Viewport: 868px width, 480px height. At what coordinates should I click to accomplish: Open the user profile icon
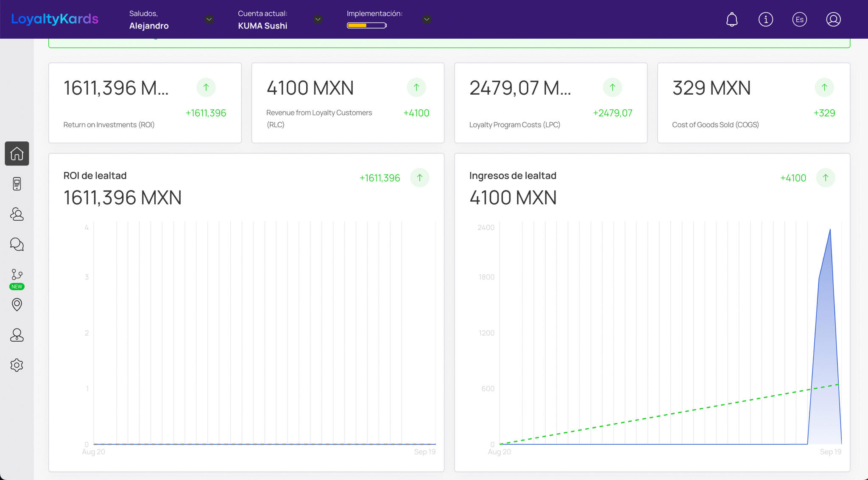click(833, 20)
